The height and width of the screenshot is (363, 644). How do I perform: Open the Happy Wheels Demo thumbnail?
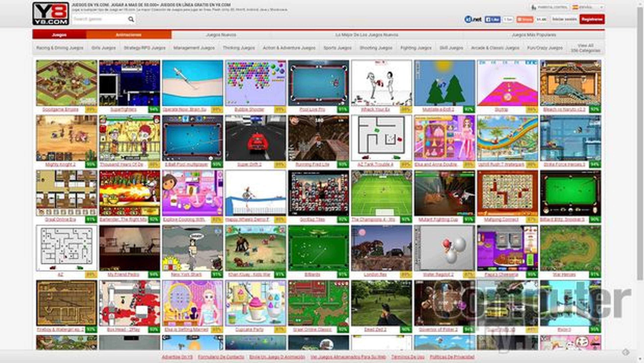click(x=255, y=193)
